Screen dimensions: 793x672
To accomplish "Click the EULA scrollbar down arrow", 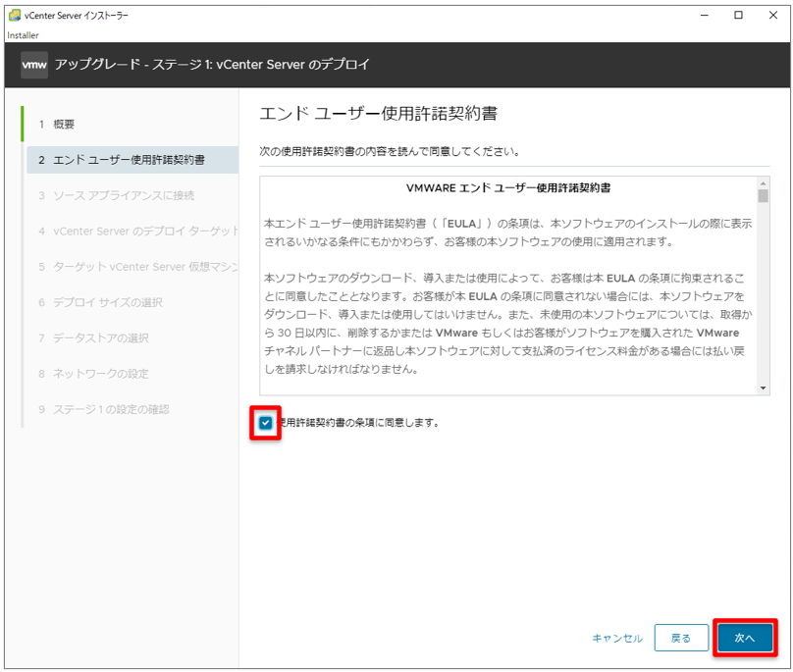I will 764,388.
